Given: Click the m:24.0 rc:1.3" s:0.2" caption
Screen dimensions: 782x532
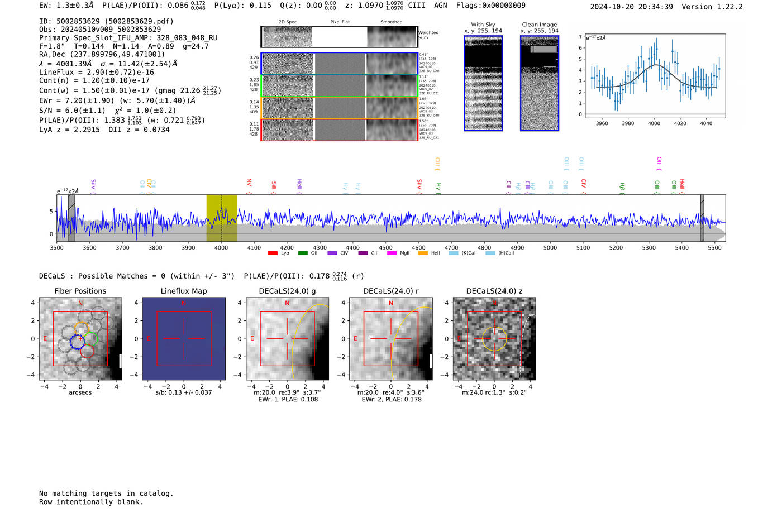Looking at the screenshot, I should 494,392.
